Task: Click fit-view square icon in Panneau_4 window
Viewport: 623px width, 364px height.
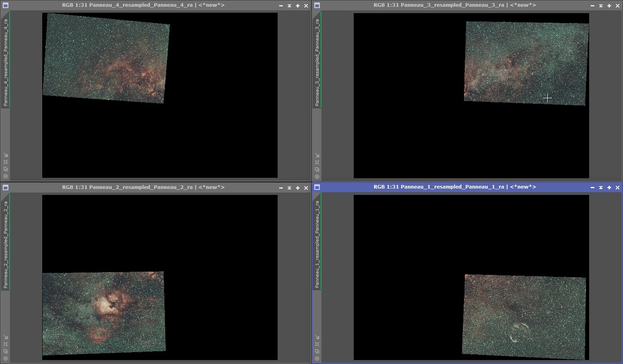Action: point(6,162)
